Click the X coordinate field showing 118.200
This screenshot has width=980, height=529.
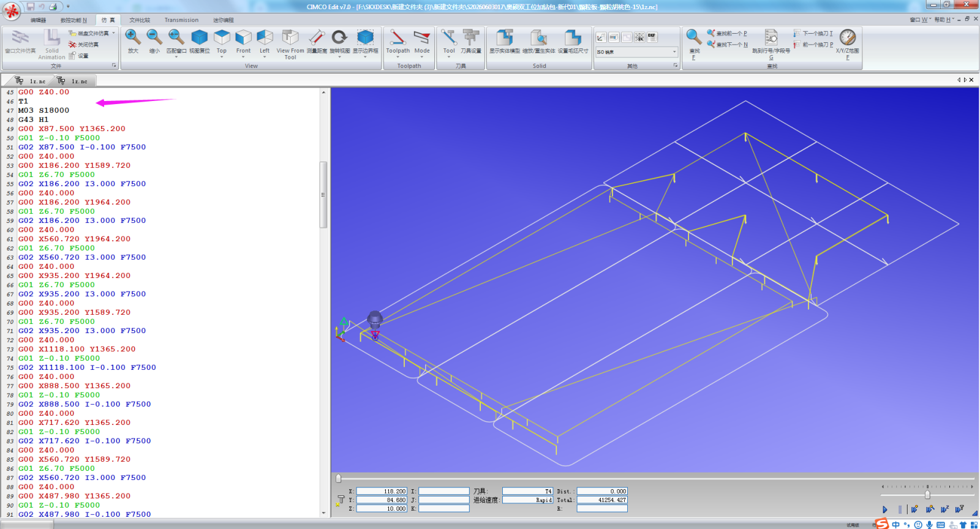tap(382, 491)
